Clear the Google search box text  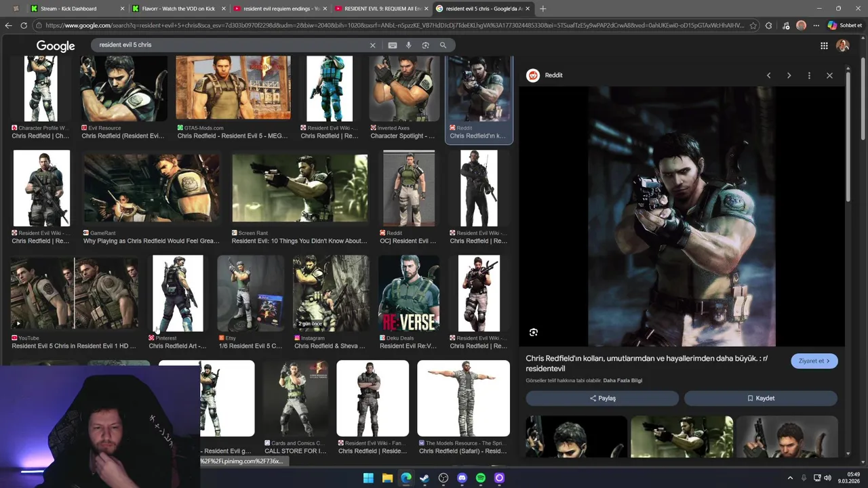(x=372, y=45)
